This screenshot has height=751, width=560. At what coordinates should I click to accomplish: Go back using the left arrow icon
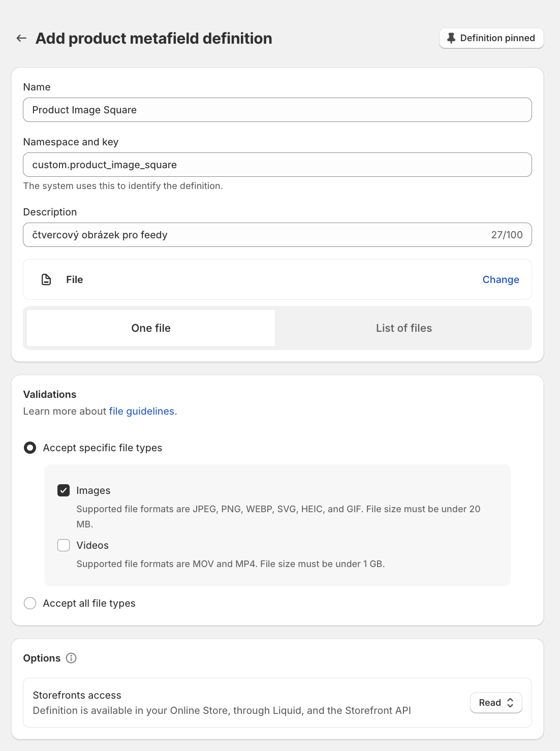(x=21, y=38)
